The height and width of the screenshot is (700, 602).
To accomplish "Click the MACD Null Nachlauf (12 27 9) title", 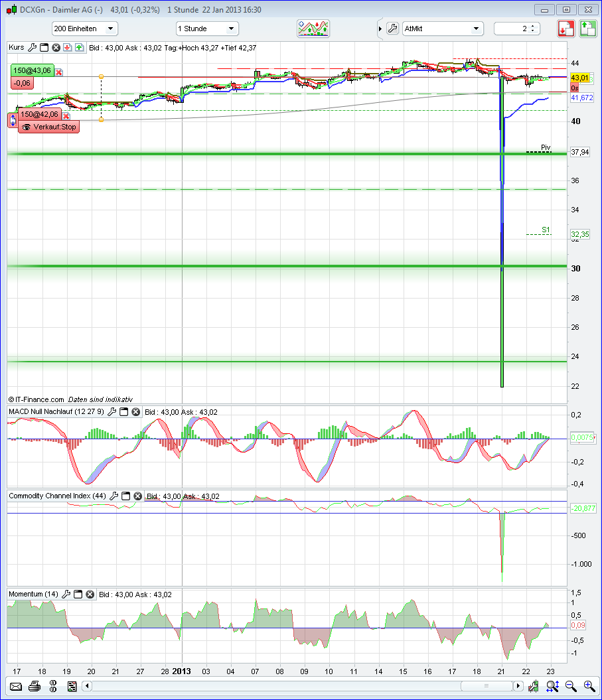I will tap(56, 411).
